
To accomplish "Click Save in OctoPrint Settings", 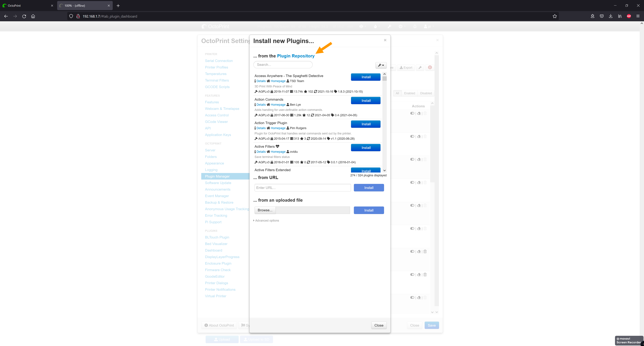I will (x=432, y=325).
